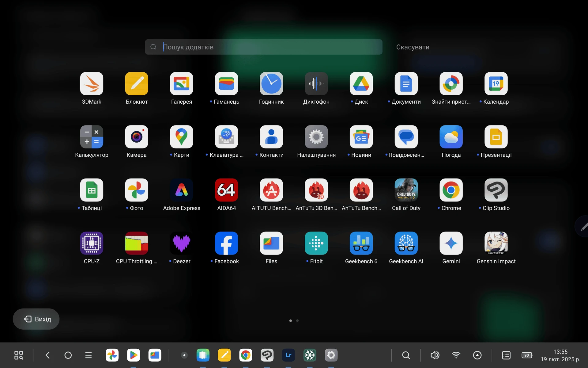The height and width of the screenshot is (368, 588).
Task: Open Презентації slides app
Action: tap(496, 137)
